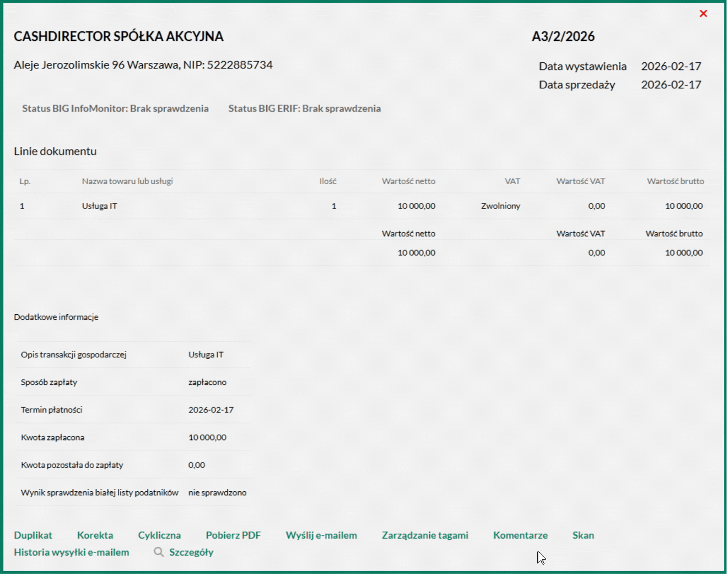
Task: Select the invoice number A3/2/2026
Action: click(x=563, y=36)
